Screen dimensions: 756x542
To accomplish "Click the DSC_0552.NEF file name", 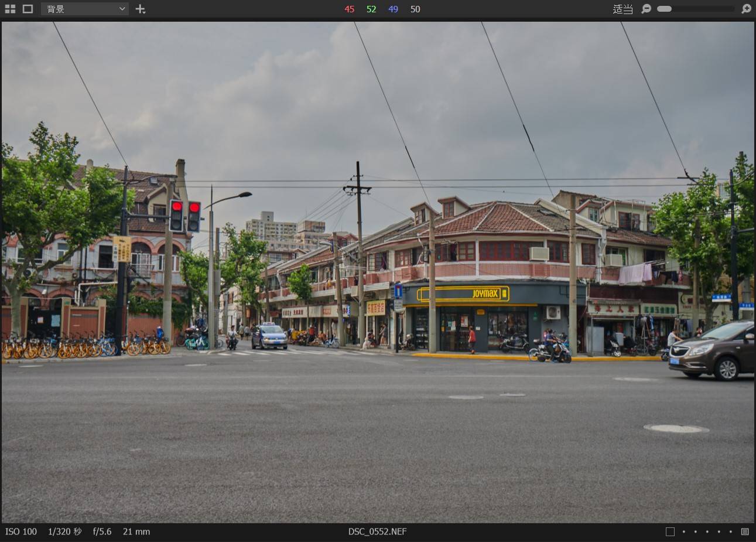I will [377, 531].
